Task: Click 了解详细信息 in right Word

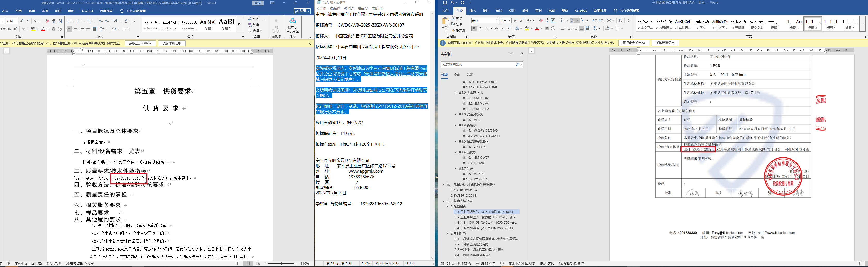Action: [x=665, y=43]
